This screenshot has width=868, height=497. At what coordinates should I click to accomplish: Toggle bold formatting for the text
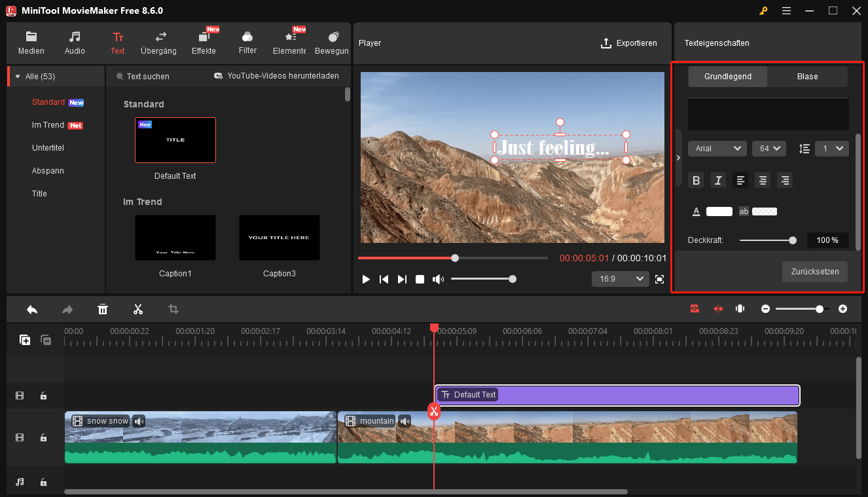pyautogui.click(x=696, y=179)
